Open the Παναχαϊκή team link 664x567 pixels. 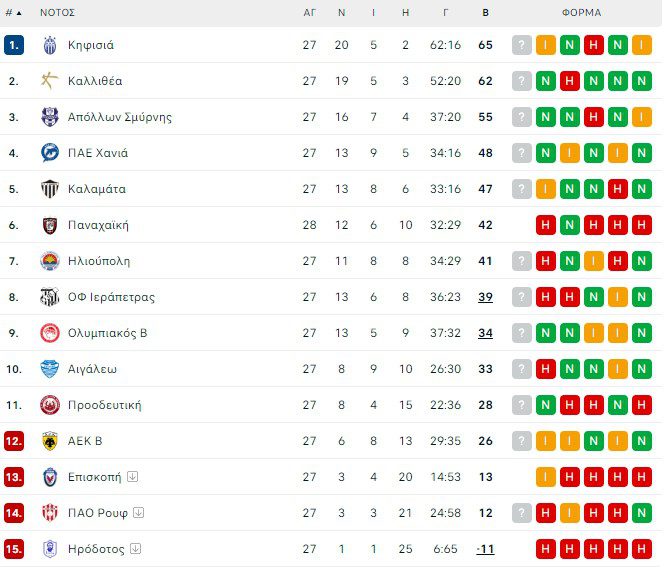pos(98,225)
